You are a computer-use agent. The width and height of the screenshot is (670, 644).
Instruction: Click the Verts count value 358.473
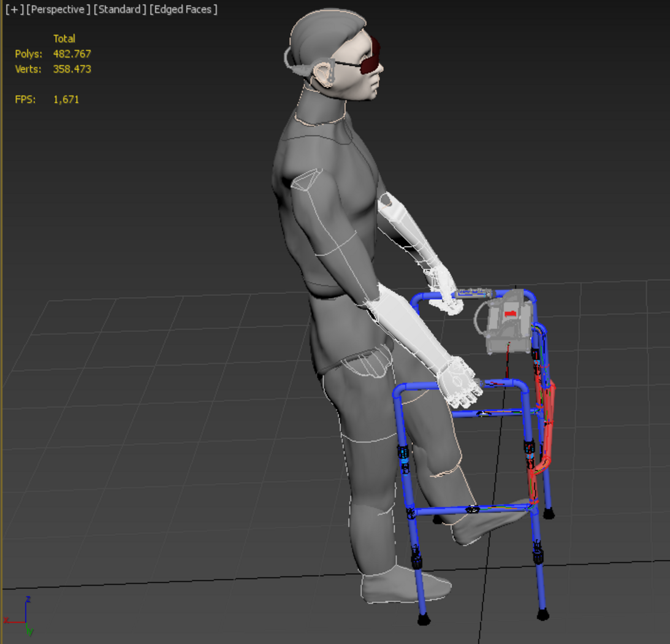tap(72, 69)
